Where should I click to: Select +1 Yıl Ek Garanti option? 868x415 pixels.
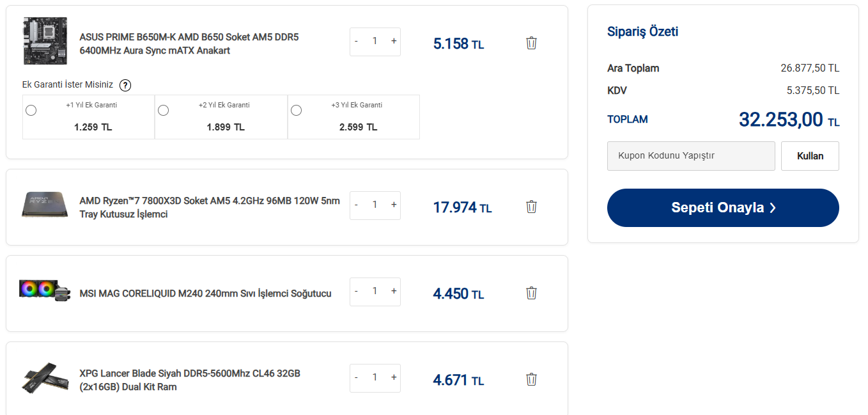(x=31, y=110)
